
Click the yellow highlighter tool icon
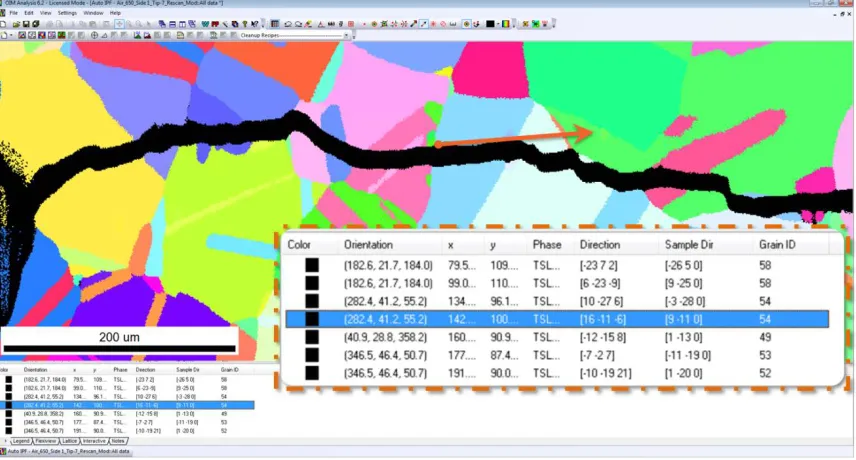(308, 24)
